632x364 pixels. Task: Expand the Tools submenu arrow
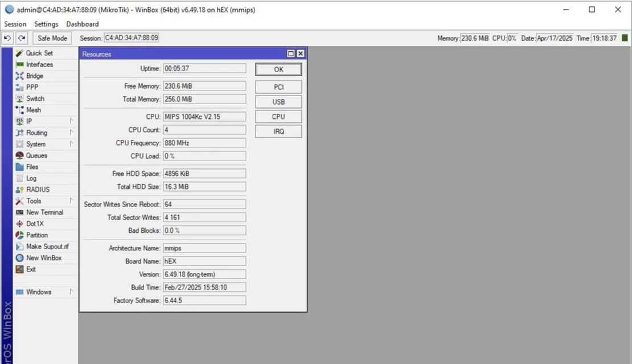(71, 201)
